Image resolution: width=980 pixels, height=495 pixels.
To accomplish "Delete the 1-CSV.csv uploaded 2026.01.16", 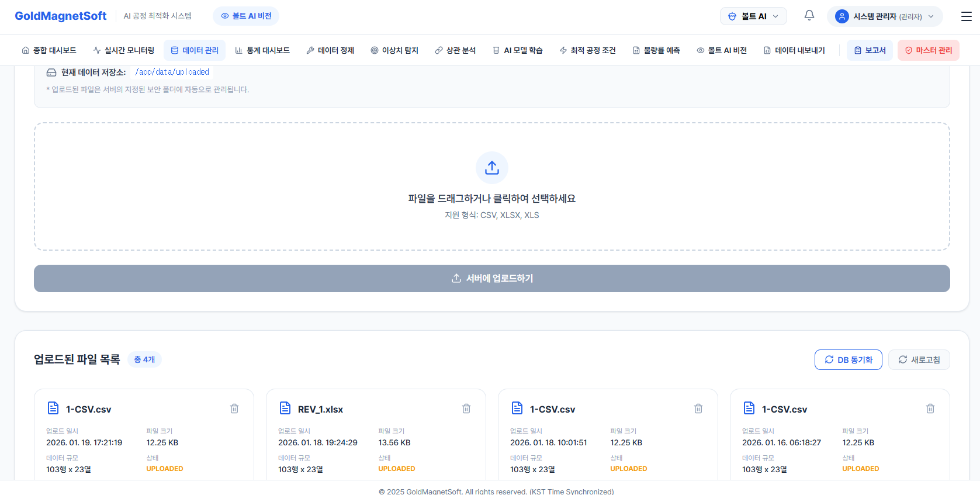I will coord(930,409).
